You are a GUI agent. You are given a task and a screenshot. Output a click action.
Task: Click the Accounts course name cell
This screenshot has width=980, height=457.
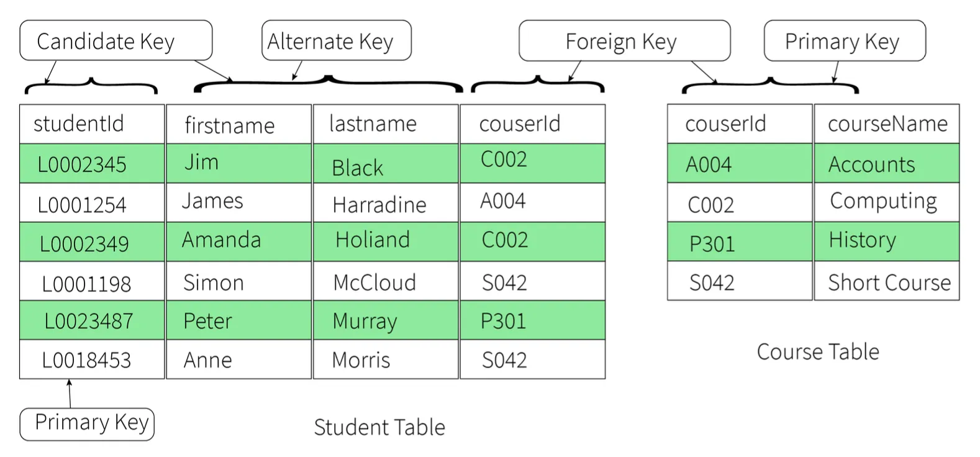[x=886, y=164]
